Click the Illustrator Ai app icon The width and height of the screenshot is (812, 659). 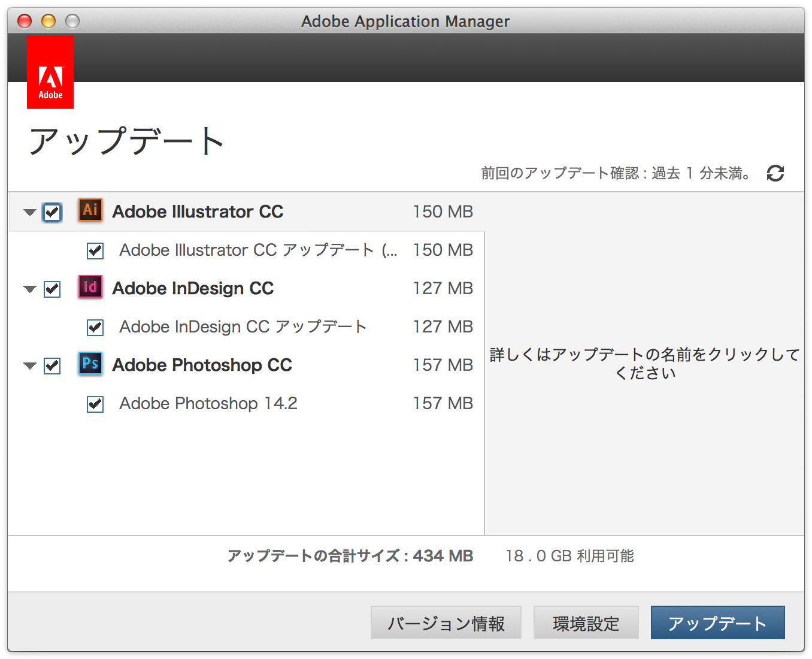click(90, 210)
